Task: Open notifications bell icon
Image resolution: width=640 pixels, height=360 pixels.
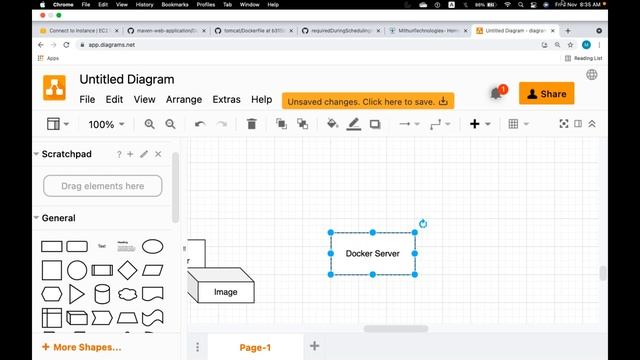Action: coord(496,93)
